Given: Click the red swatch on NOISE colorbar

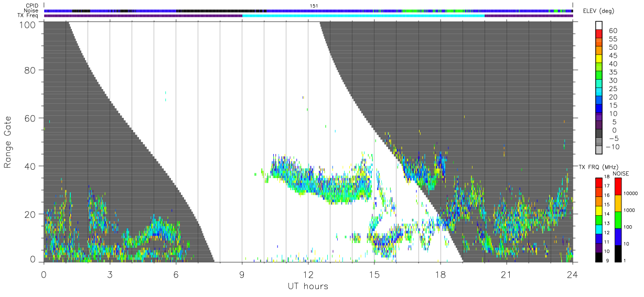Looking at the screenshot, I should 618,186.
